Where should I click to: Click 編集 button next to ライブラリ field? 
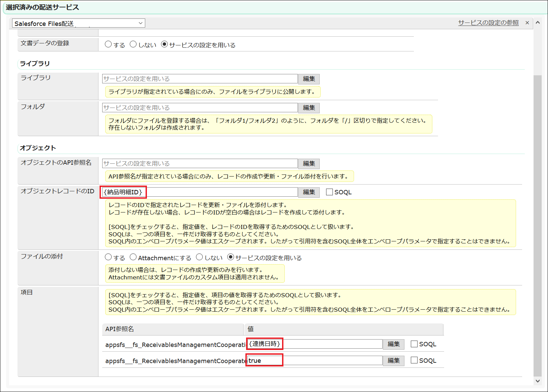pyautogui.click(x=309, y=79)
